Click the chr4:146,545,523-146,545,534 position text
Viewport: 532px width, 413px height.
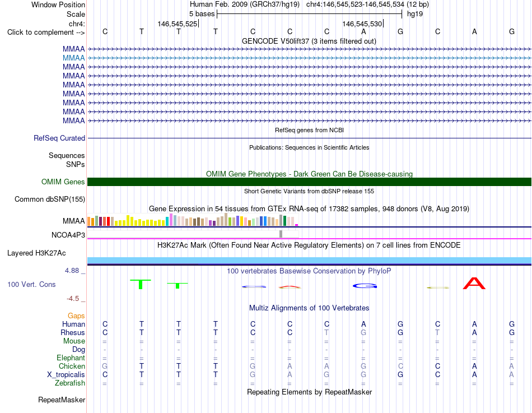click(x=355, y=4)
